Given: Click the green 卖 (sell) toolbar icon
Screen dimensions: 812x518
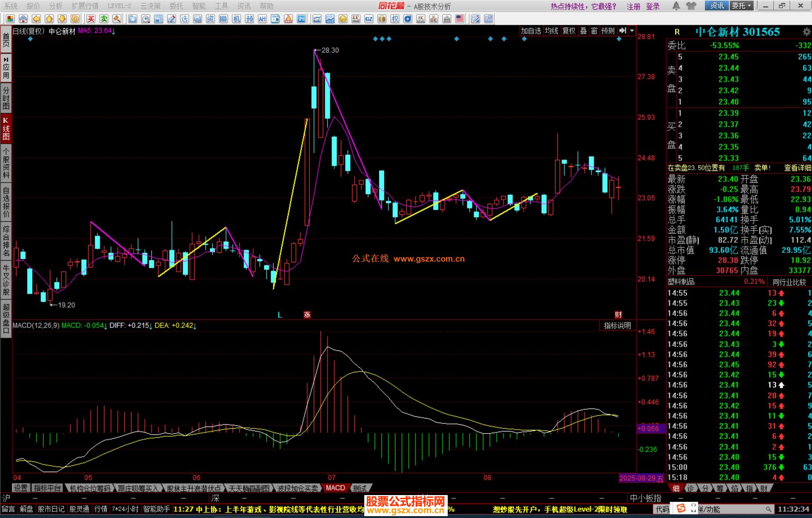Looking at the screenshot, I should 104,19.
